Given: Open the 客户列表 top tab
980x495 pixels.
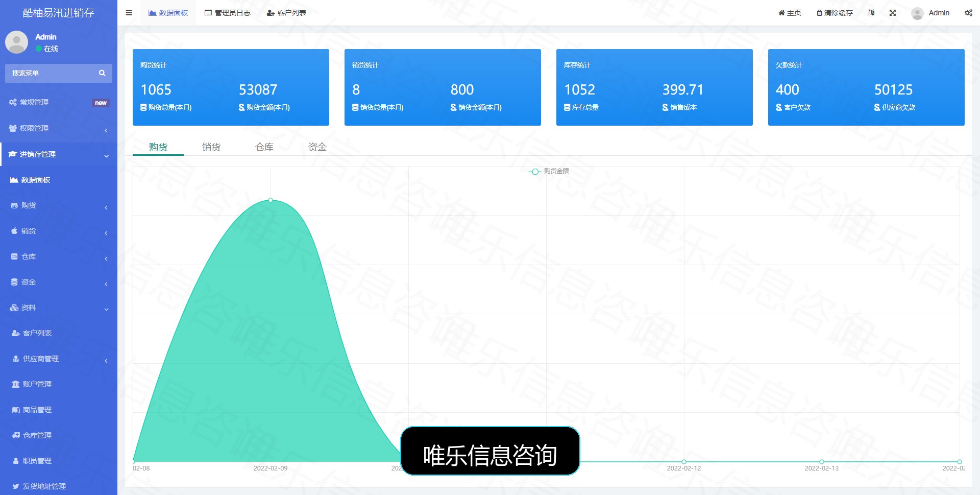Looking at the screenshot, I should tap(286, 13).
